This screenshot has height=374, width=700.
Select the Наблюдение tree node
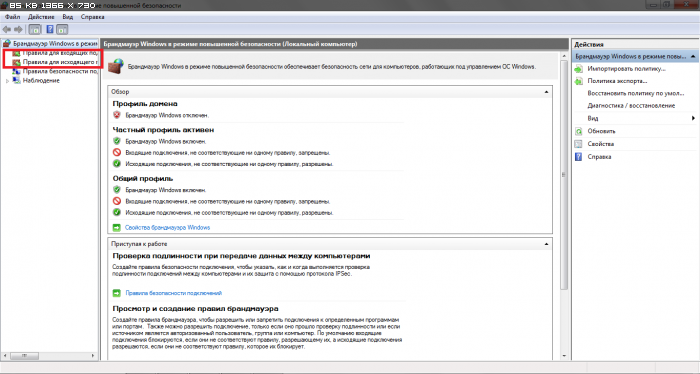click(x=41, y=80)
